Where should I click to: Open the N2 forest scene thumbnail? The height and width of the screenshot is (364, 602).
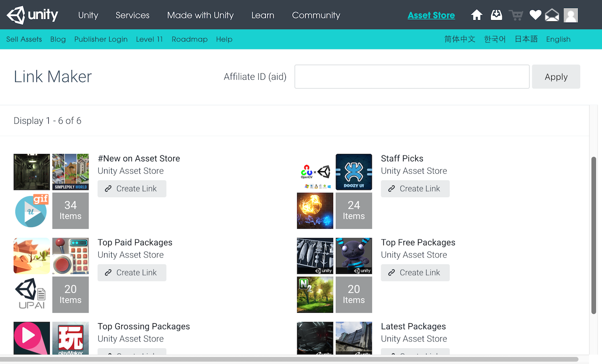315,294
